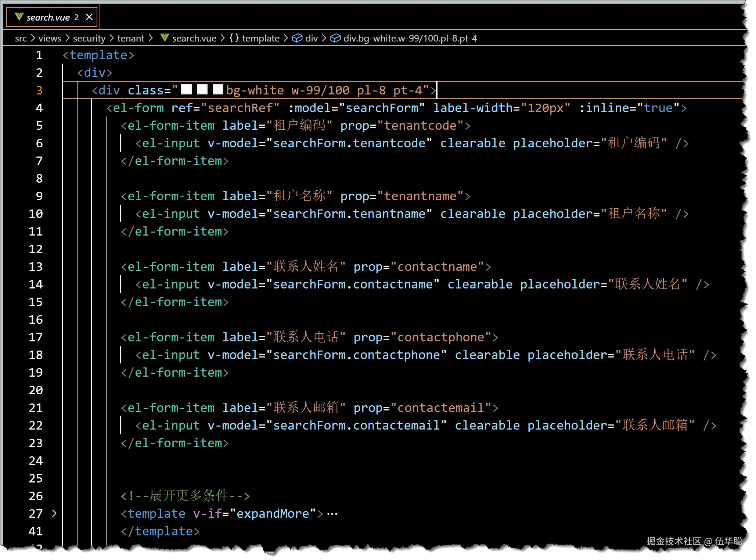Click the curly braces icon before template breadcrumb
This screenshot has height=560, width=756.
[x=234, y=38]
